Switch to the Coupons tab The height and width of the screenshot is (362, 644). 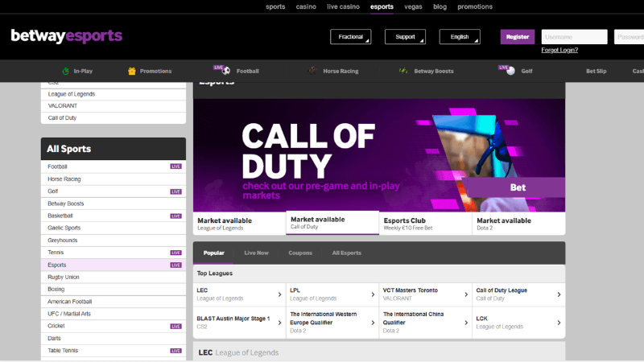[300, 253]
